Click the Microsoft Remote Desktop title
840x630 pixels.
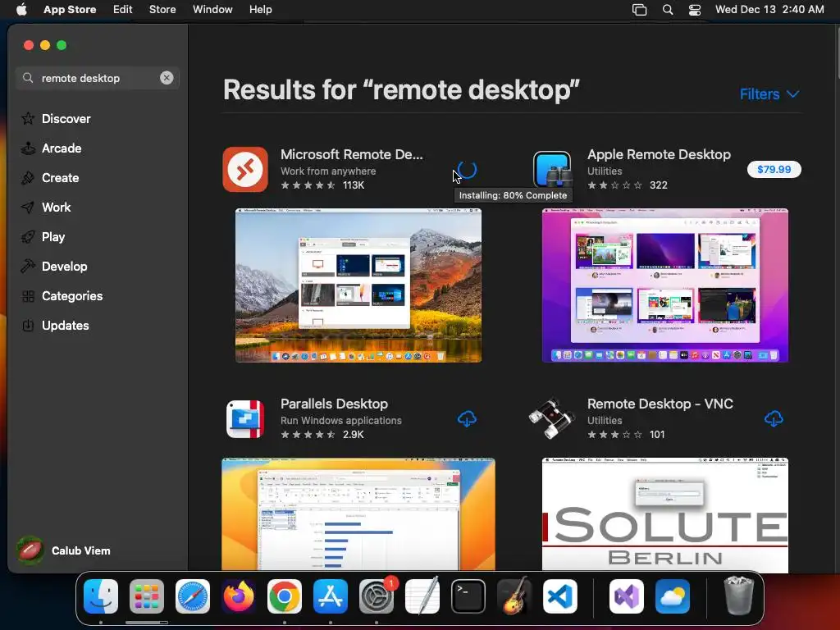point(351,154)
